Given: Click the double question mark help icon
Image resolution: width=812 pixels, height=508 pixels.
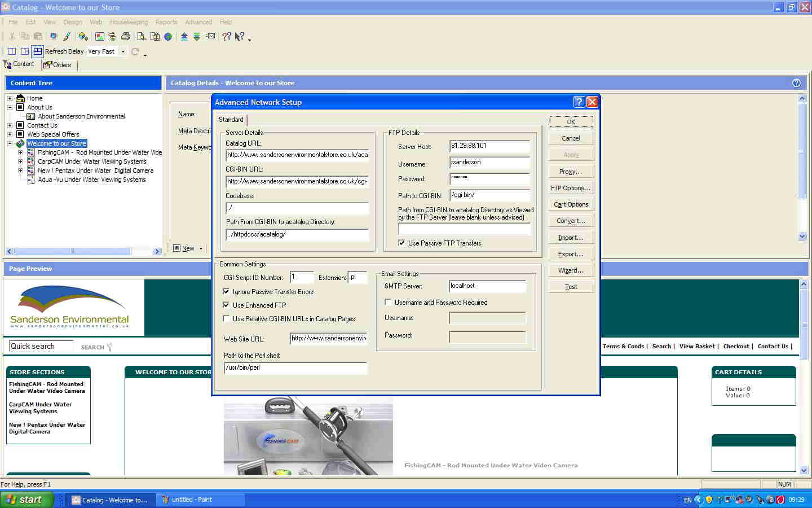Looking at the screenshot, I should click(x=227, y=37).
